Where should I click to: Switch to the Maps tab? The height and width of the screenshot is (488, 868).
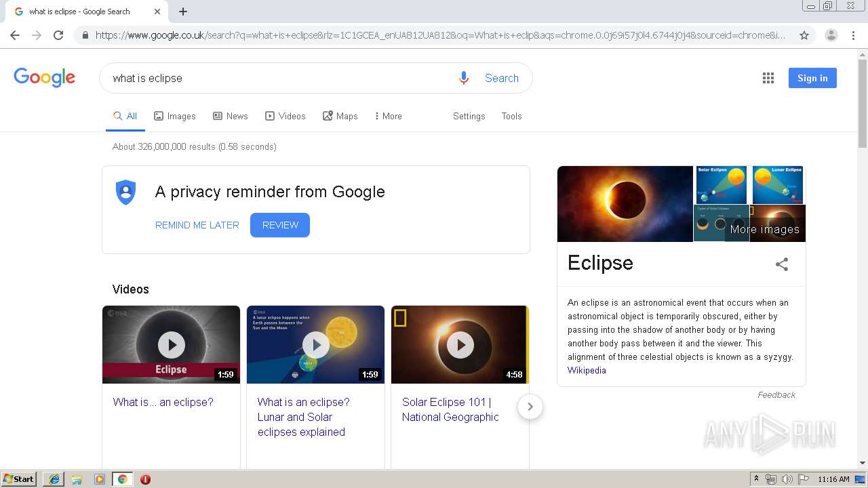340,116
